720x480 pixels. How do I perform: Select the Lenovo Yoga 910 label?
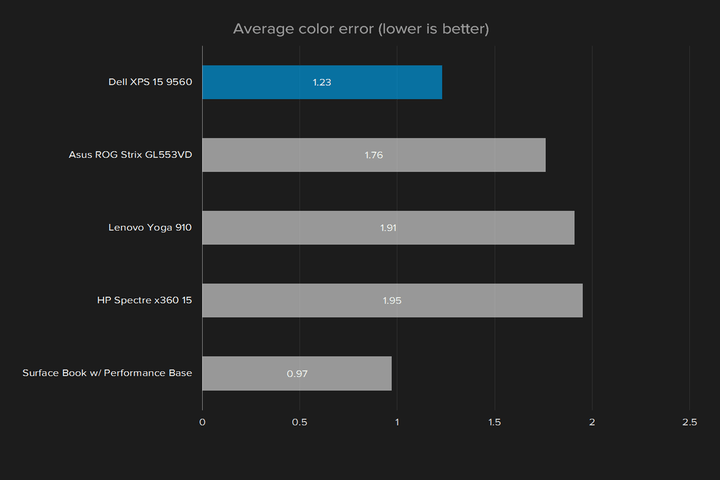click(x=150, y=227)
